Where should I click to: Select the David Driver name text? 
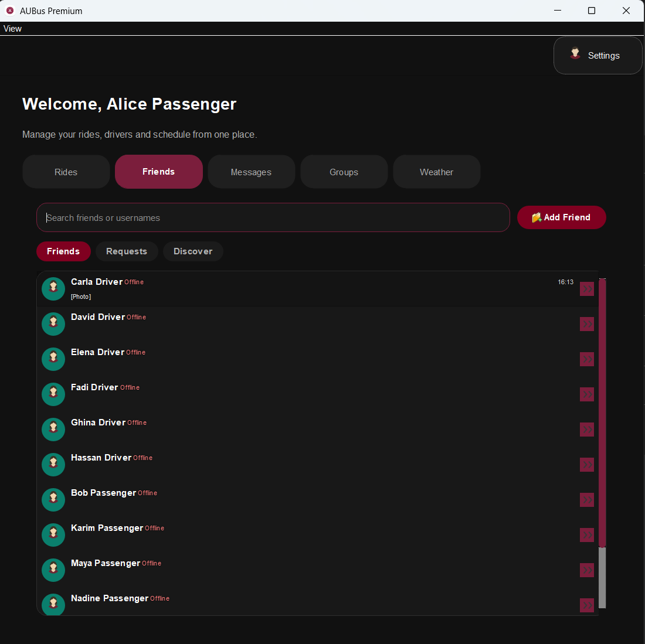tap(98, 317)
